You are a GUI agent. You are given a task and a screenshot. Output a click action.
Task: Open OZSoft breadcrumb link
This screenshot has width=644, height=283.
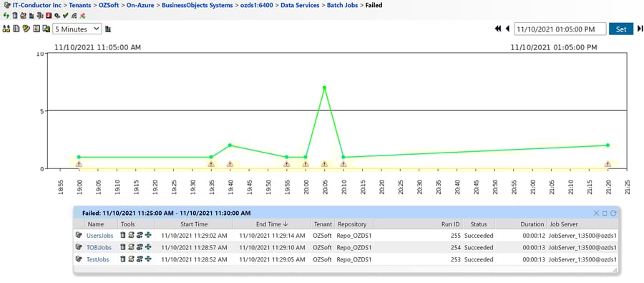[x=109, y=5]
